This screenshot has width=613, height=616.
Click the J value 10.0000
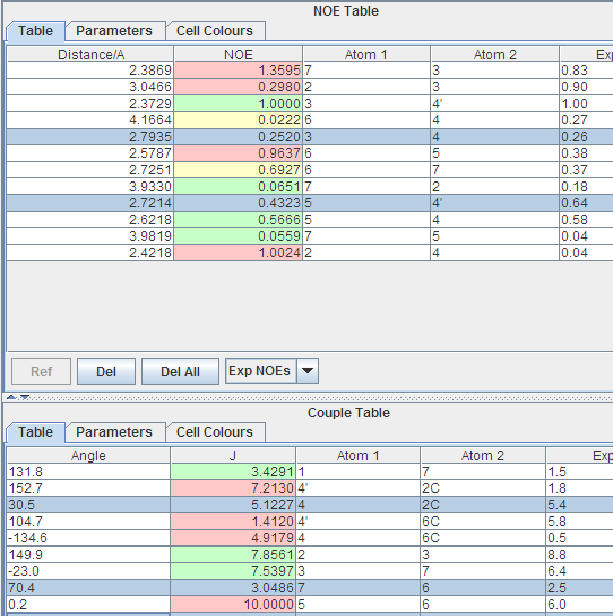click(233, 604)
